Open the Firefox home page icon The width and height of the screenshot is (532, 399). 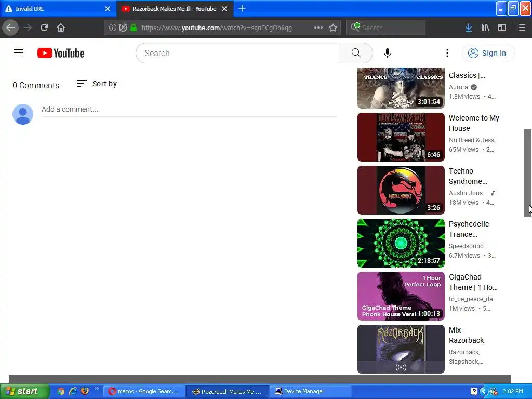click(61, 28)
